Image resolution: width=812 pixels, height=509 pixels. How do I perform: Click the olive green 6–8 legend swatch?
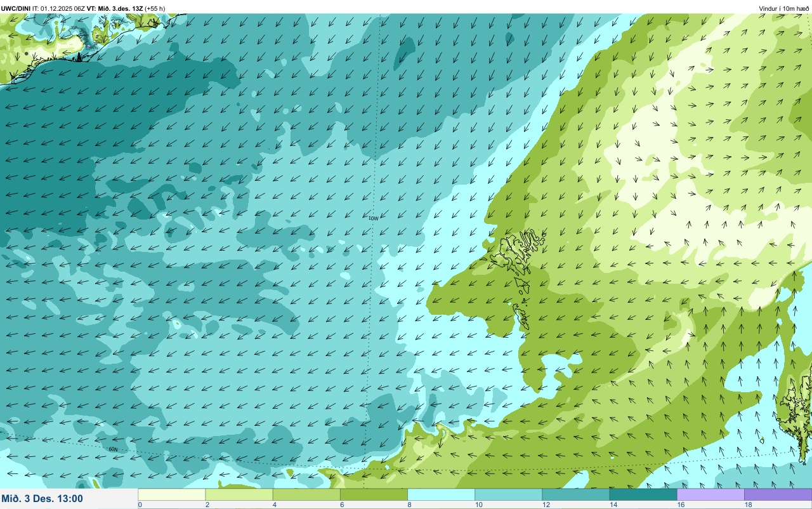(x=374, y=494)
